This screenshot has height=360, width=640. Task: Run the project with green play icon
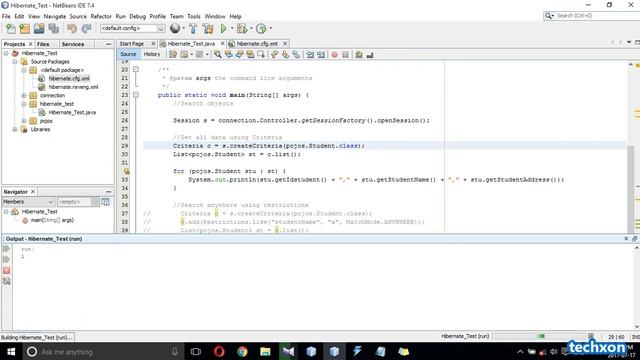point(223,29)
